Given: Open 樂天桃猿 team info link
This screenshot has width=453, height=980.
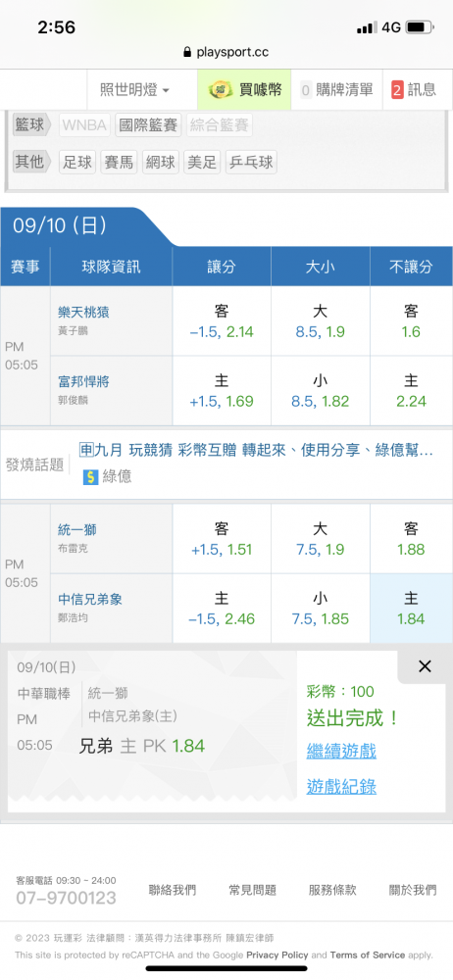Looking at the screenshot, I should [x=84, y=313].
